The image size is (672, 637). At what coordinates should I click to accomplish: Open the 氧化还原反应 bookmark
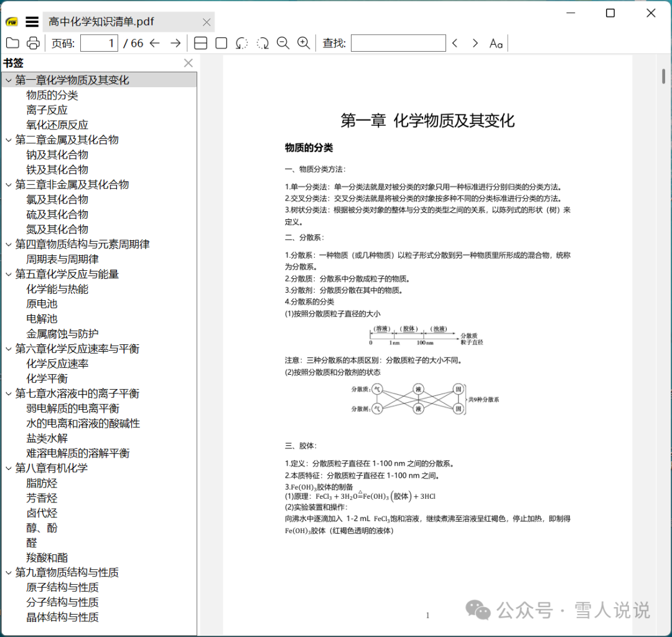57,125
